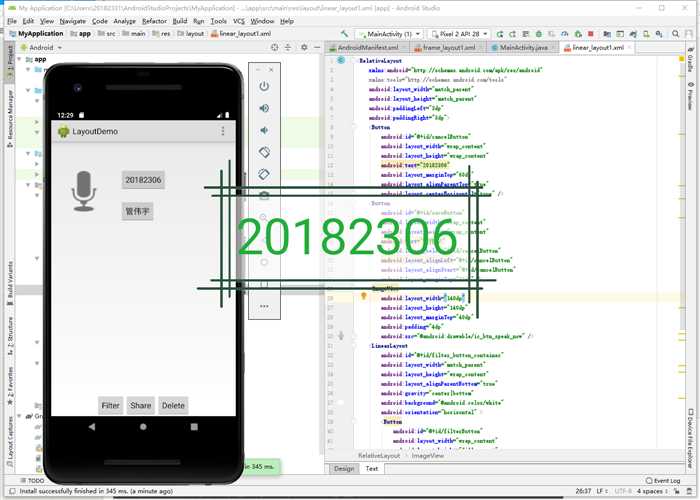Toggle the Gradle tool window tab
Image resolution: width=700 pixels, height=500 pixels.
pyautogui.click(x=690, y=59)
